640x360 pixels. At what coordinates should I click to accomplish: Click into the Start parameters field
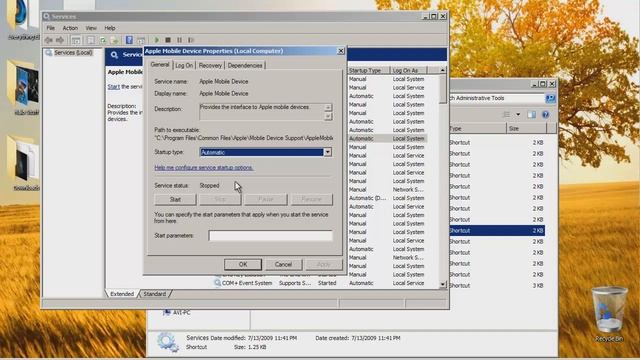click(x=271, y=236)
